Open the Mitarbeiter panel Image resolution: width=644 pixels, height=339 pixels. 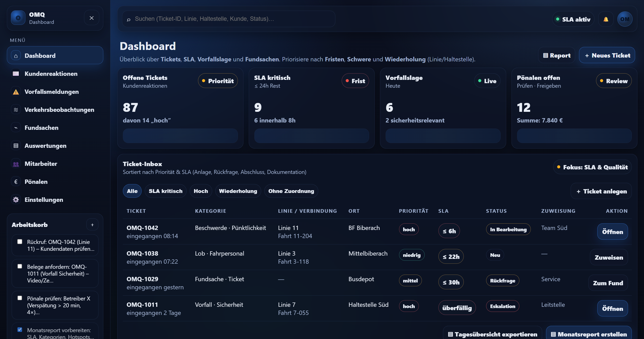point(41,164)
